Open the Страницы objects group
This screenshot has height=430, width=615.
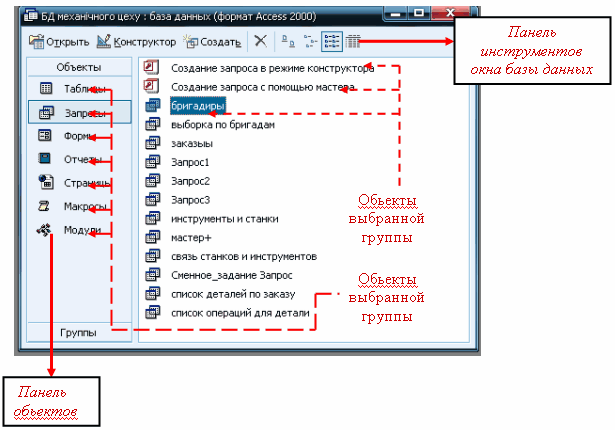click(x=78, y=183)
